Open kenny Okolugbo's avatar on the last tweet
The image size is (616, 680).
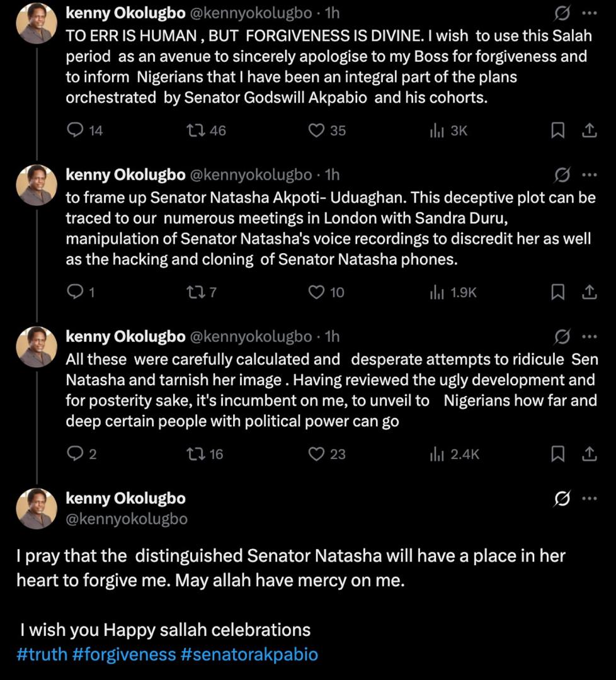[x=37, y=508]
